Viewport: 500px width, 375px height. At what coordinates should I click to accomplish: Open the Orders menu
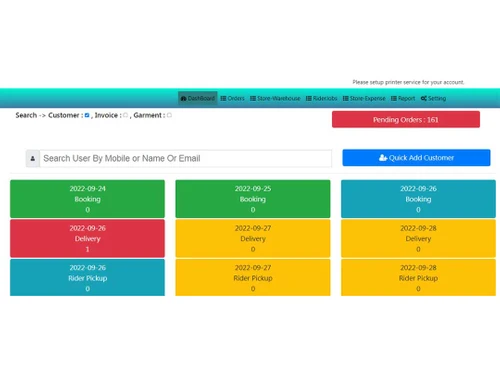232,98
